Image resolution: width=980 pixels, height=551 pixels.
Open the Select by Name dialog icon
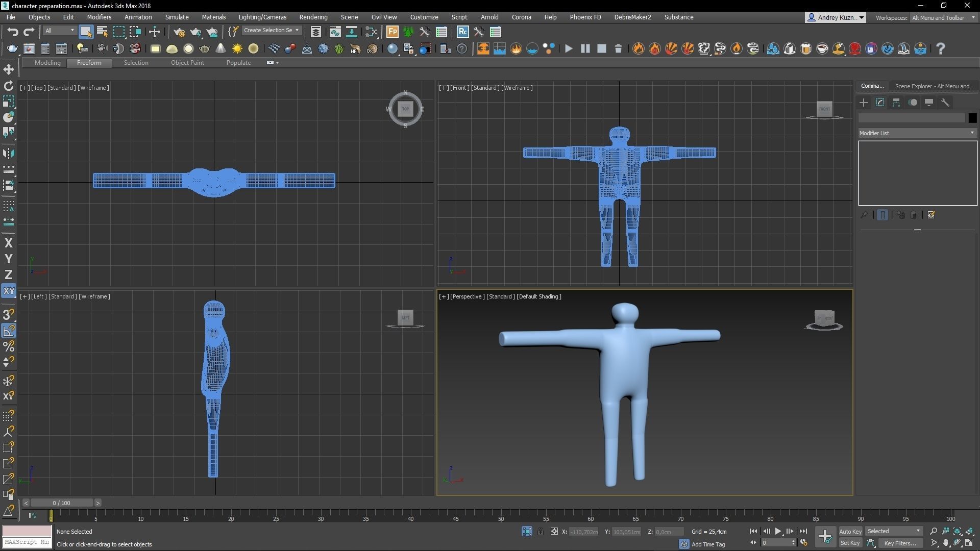click(x=101, y=32)
